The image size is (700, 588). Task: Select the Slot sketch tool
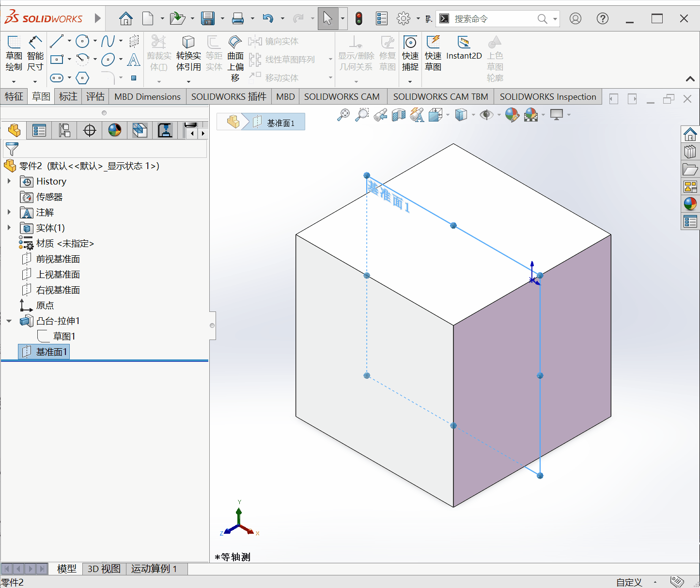pyautogui.click(x=57, y=78)
